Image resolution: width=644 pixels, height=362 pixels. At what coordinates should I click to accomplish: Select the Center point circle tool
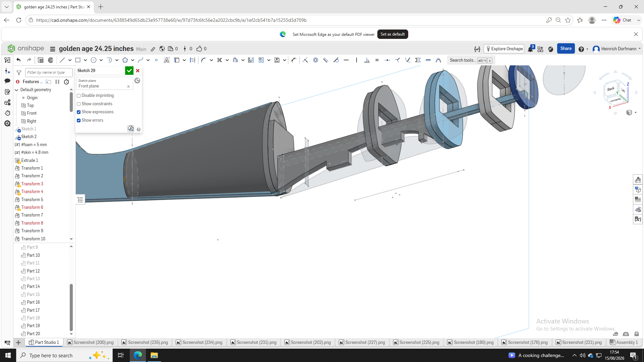[x=94, y=60]
